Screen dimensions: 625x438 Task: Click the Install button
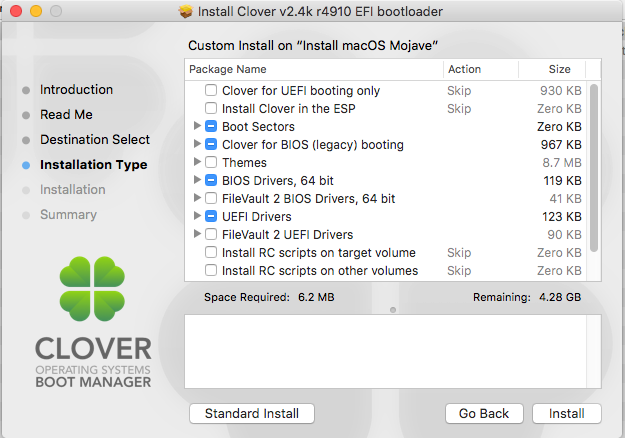tap(566, 413)
